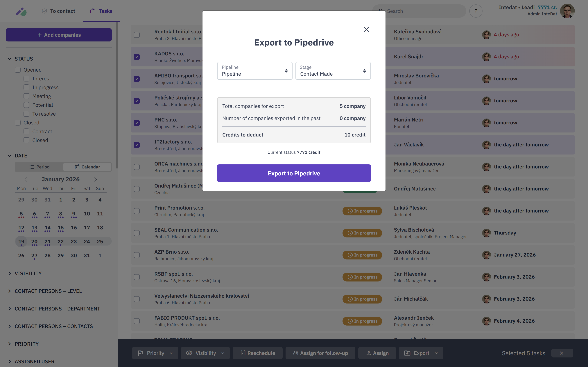Click the Reschedule calendar icon

point(243,353)
